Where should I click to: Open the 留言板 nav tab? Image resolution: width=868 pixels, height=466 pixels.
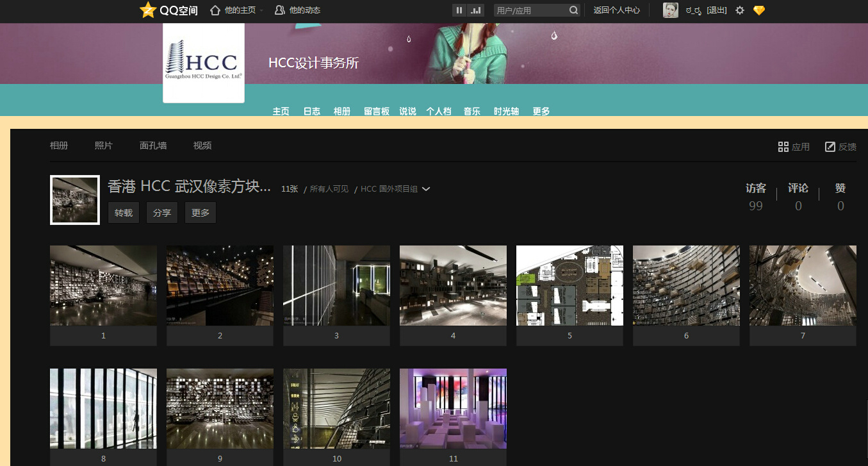pos(377,112)
